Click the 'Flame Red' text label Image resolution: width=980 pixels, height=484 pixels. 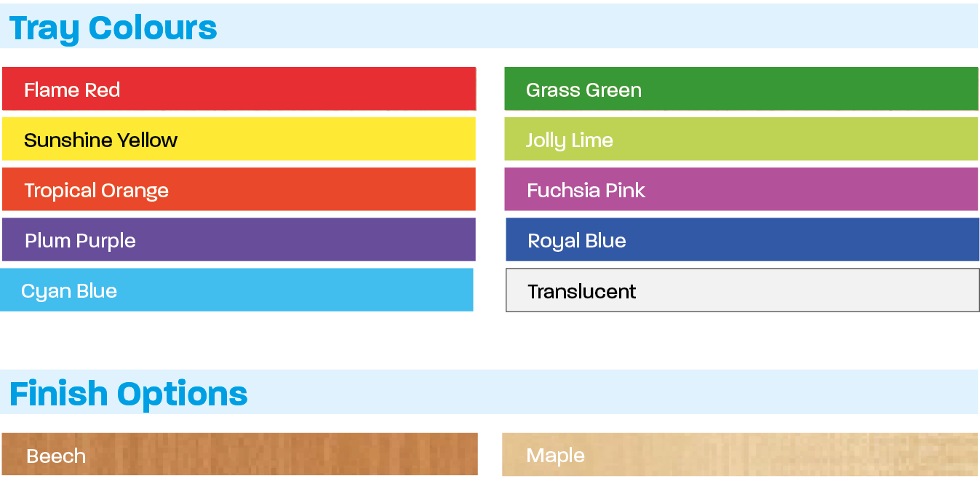tap(72, 90)
